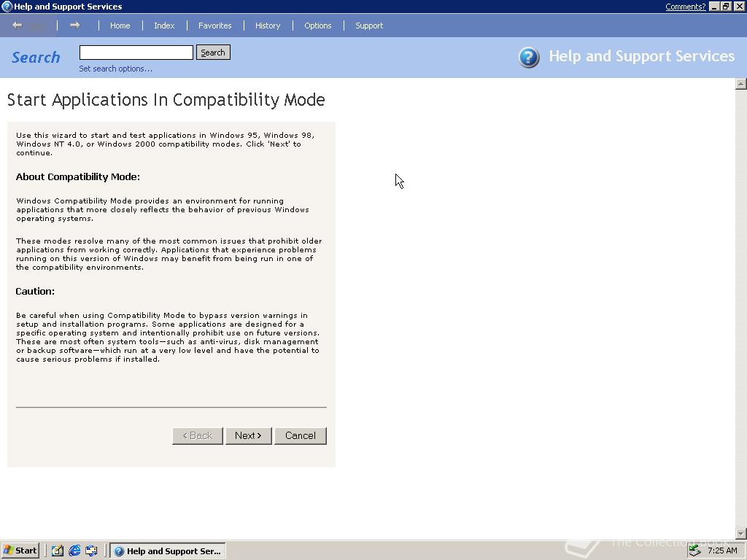
Task: Click the scrollbar down arrow
Action: (741, 533)
